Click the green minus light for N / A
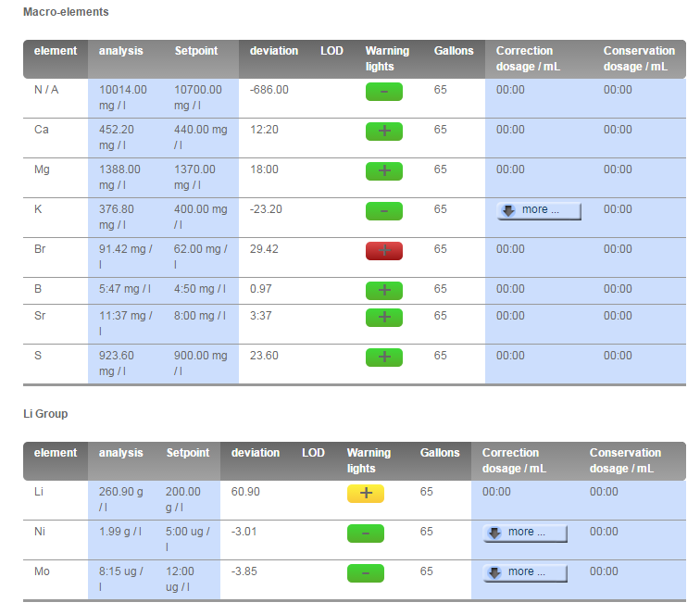This screenshot has width=700, height=615. coord(384,92)
